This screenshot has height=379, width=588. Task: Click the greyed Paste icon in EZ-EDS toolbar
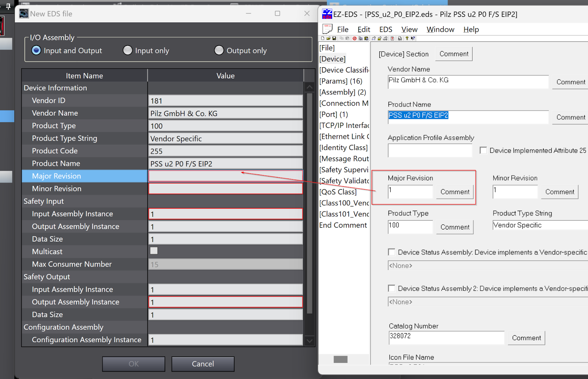[347, 38]
